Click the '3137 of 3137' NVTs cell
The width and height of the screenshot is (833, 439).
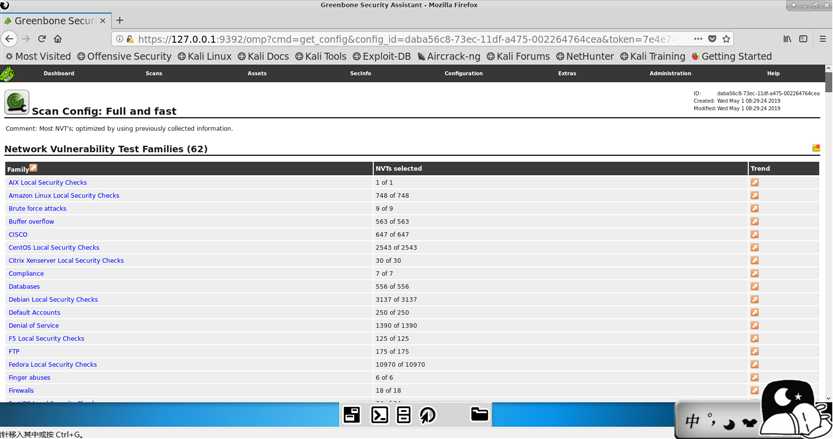[396, 299]
